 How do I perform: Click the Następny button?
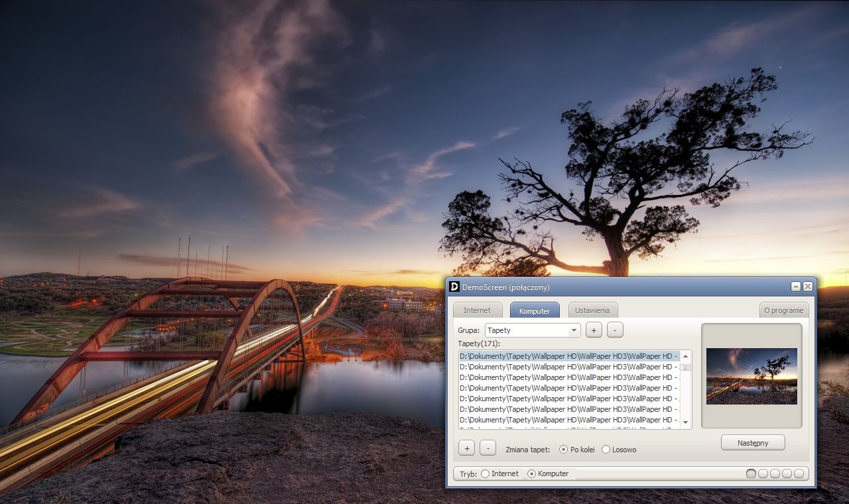753,442
